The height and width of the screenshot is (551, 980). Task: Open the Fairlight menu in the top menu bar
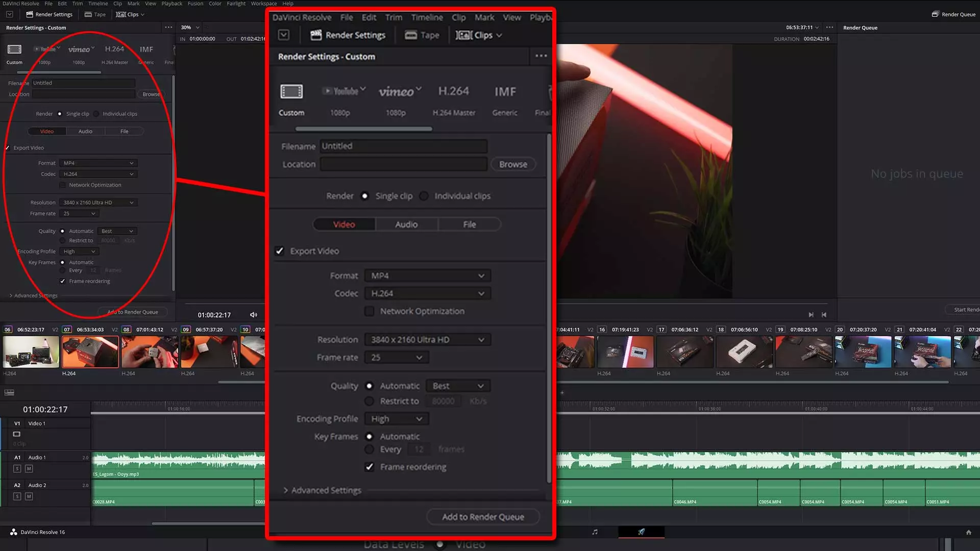coord(236,4)
